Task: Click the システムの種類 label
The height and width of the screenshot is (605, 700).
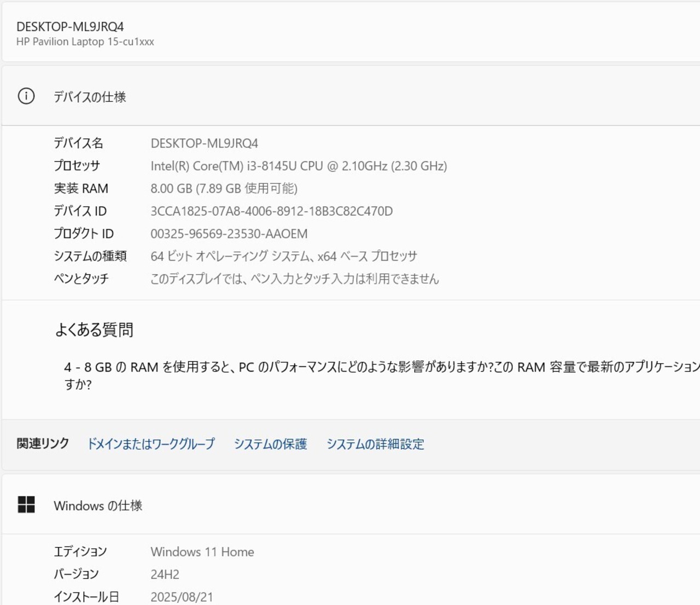Action: pos(90,256)
